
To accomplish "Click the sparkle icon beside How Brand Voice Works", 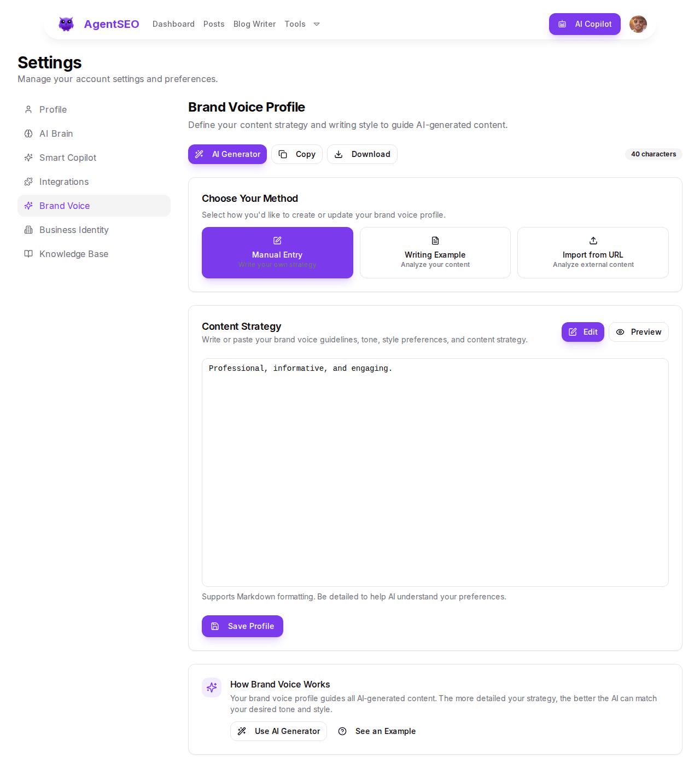I will pyautogui.click(x=212, y=687).
